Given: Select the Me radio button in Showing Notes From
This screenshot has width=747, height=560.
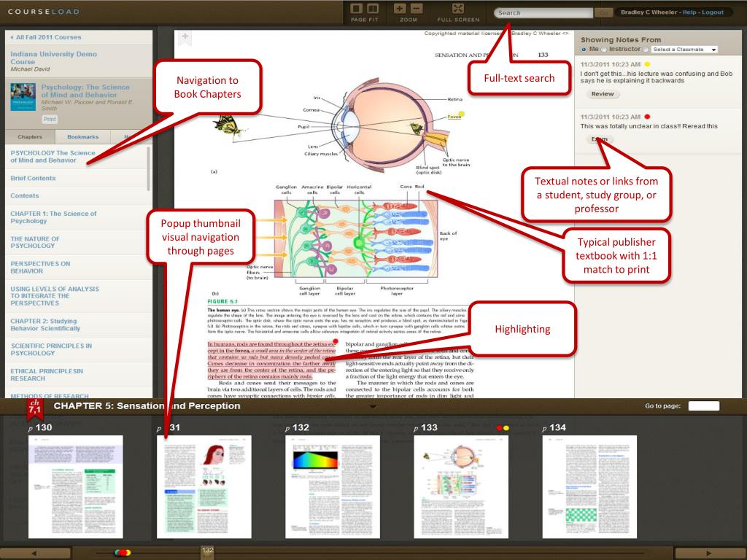Looking at the screenshot, I should tap(584, 50).
